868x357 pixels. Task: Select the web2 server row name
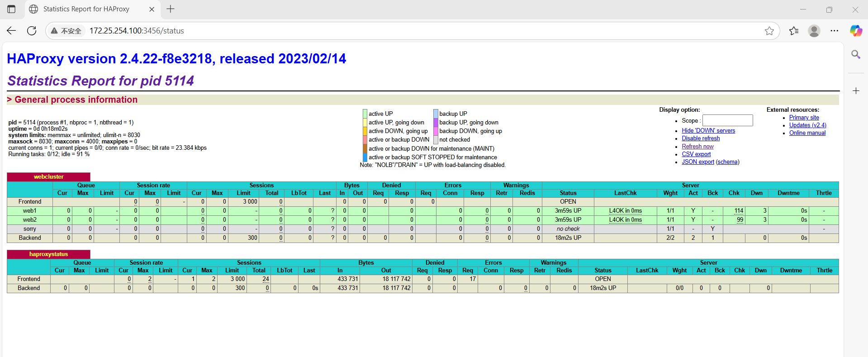click(x=29, y=220)
